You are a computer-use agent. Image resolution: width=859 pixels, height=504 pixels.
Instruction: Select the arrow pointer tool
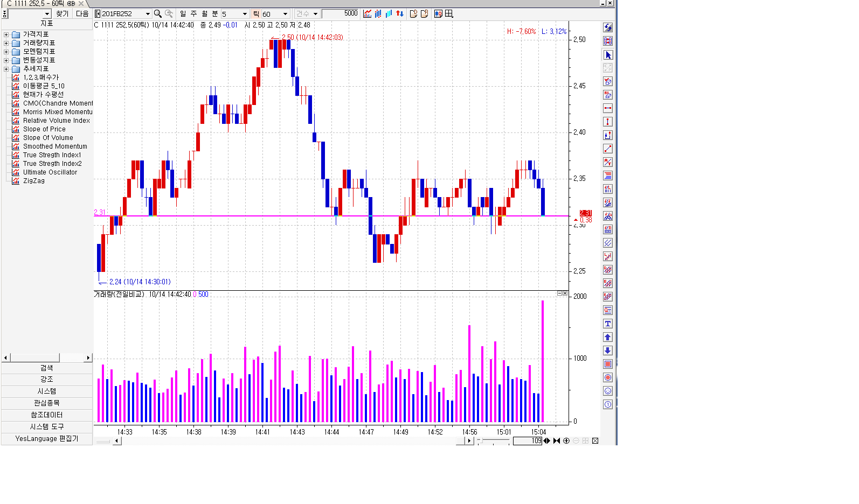pos(608,55)
